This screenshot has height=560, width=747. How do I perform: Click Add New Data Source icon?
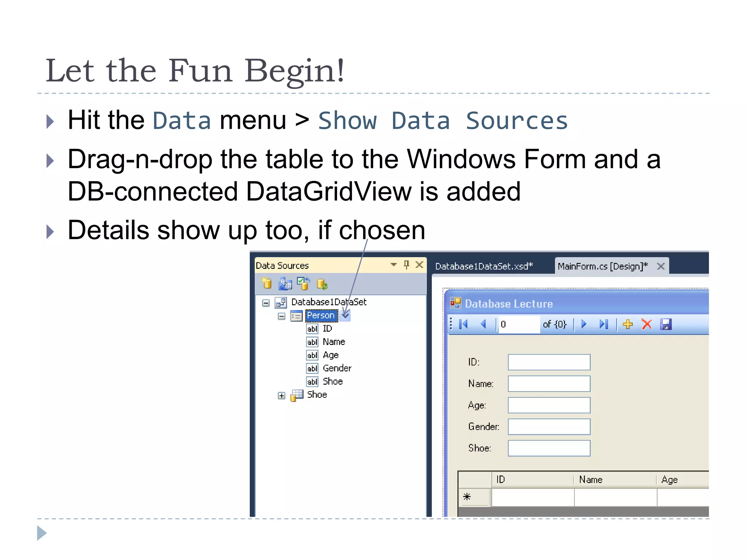pos(267,283)
